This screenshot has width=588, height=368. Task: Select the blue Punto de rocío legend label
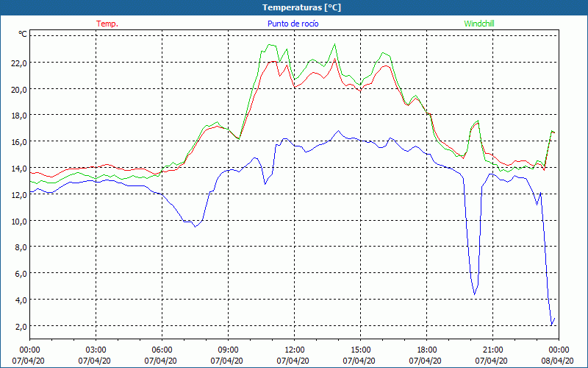293,24
